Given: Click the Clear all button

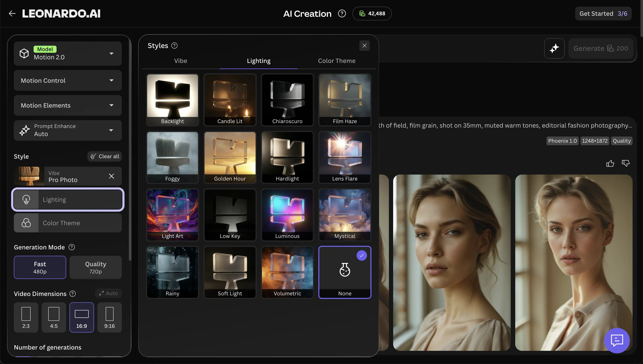Looking at the screenshot, I should coord(105,156).
